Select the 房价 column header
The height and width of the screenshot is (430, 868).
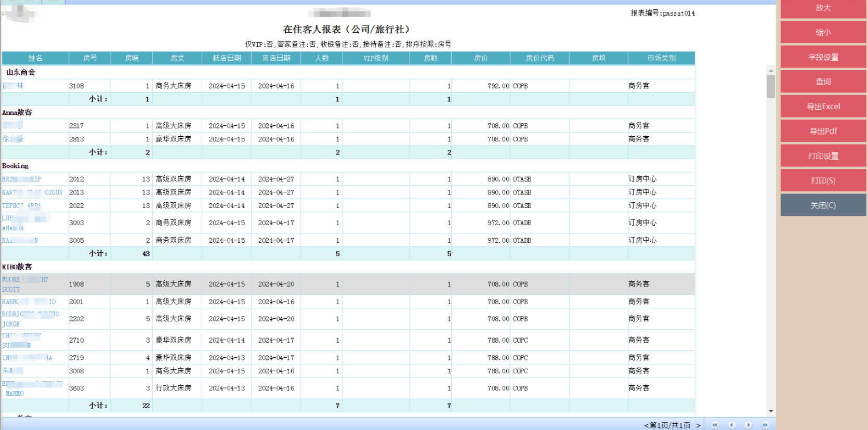(x=481, y=58)
